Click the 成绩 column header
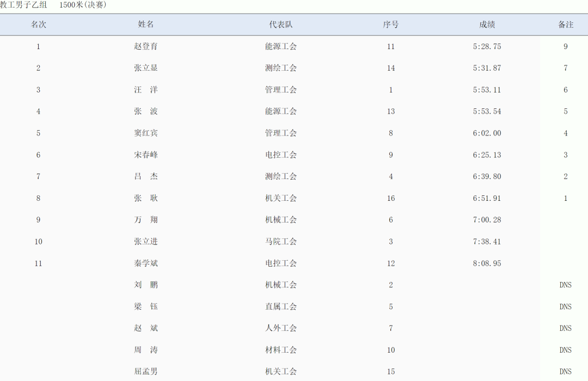 [x=487, y=24]
